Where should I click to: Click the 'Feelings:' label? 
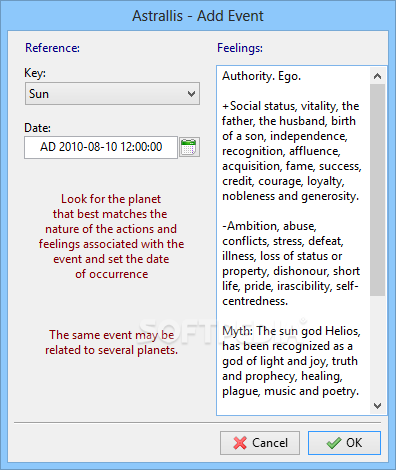pyautogui.click(x=240, y=48)
